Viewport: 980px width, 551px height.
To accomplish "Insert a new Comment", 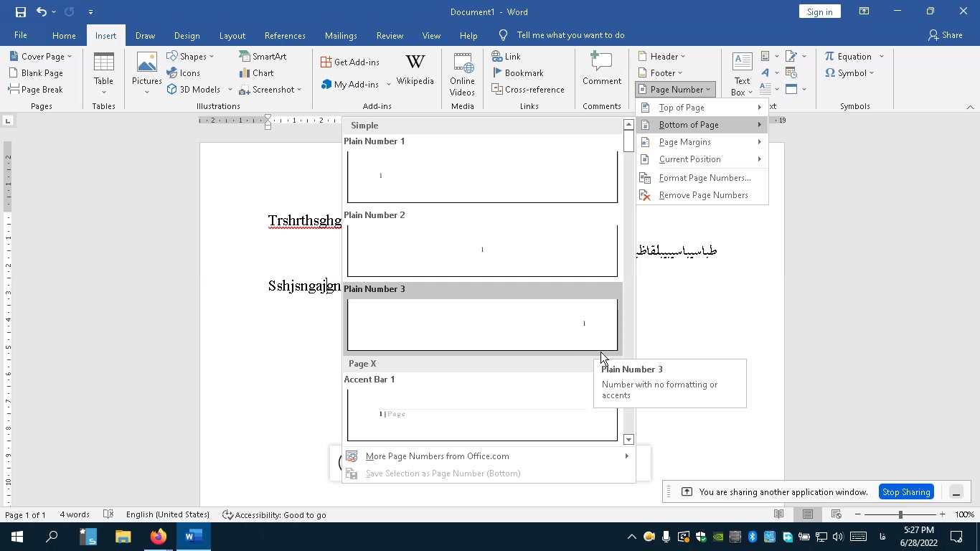I will pos(601,70).
